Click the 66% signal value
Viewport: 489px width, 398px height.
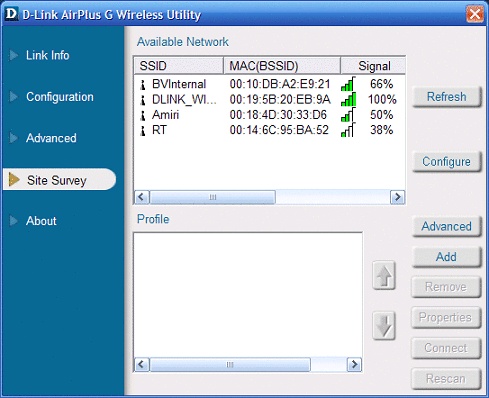[x=382, y=84]
